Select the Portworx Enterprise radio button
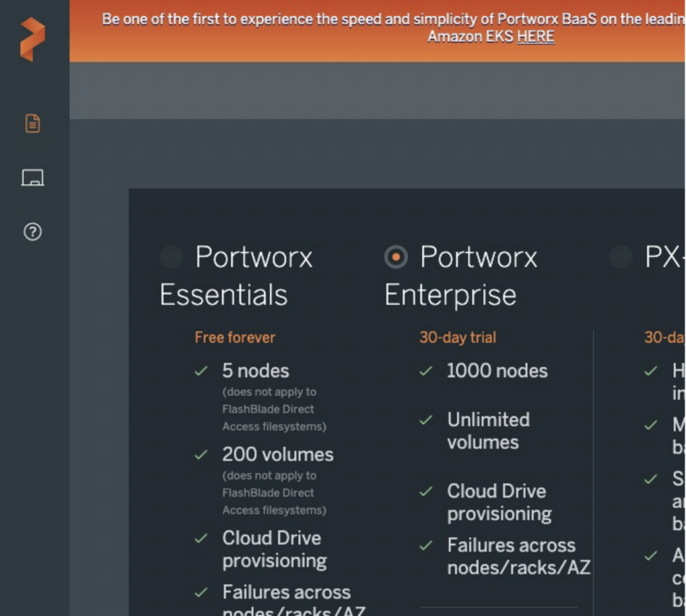 (x=395, y=257)
